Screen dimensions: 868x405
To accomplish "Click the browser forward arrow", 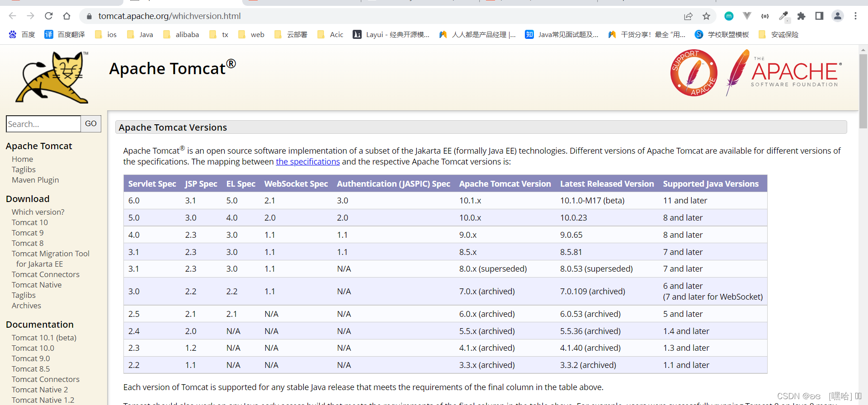I will (x=30, y=16).
